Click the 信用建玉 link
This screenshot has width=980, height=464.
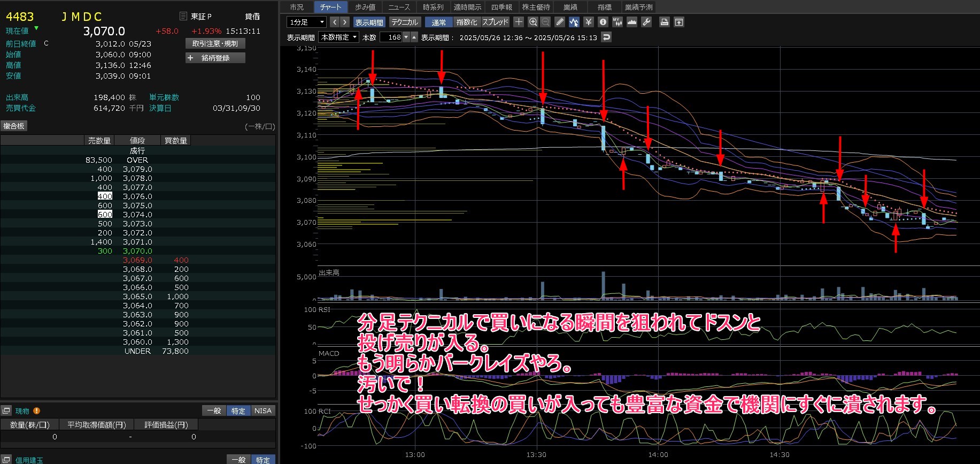coord(29,460)
